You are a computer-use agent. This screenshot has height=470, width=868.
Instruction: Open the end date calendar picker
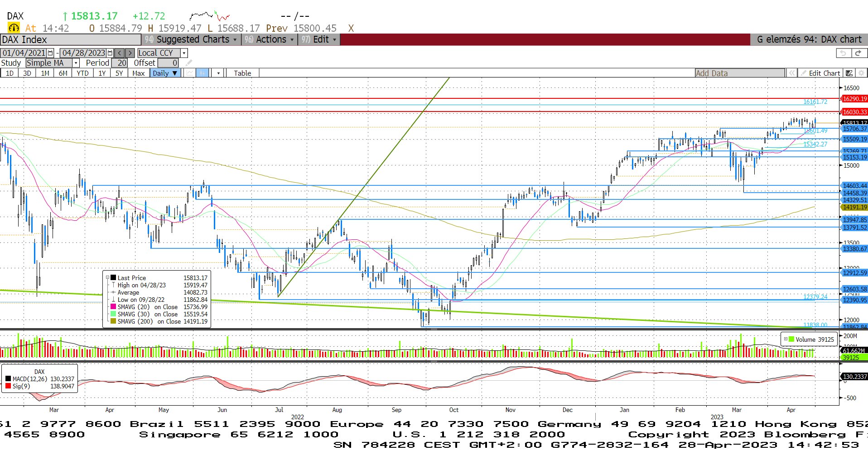110,53
